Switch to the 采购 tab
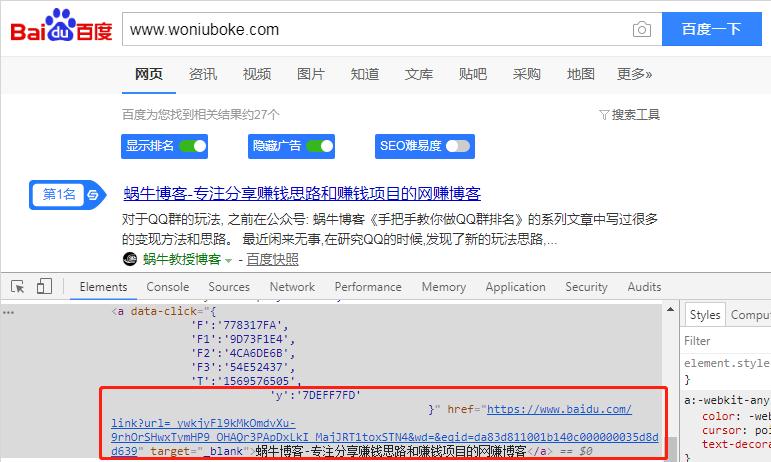 point(527,74)
